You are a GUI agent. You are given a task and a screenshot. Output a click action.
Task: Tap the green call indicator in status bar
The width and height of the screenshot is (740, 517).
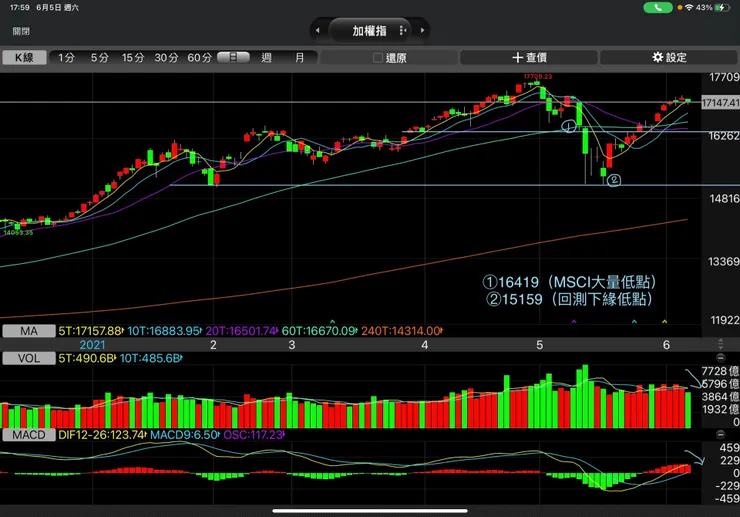pos(658,8)
